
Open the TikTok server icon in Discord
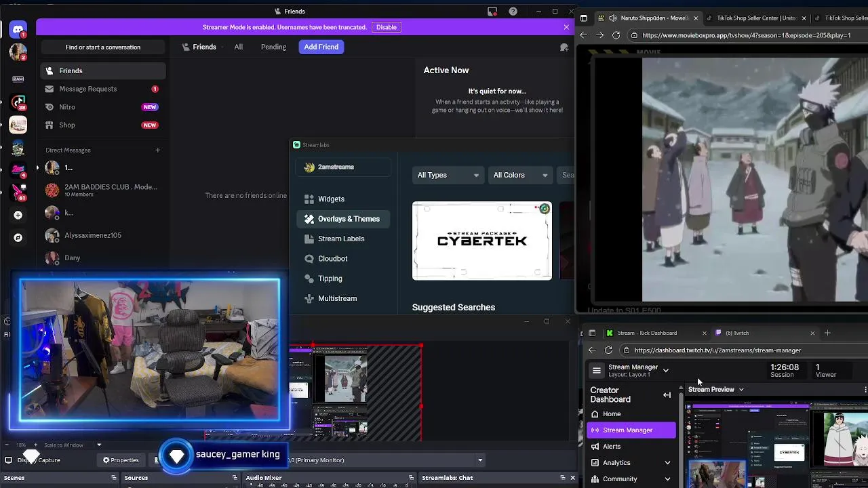click(x=18, y=102)
